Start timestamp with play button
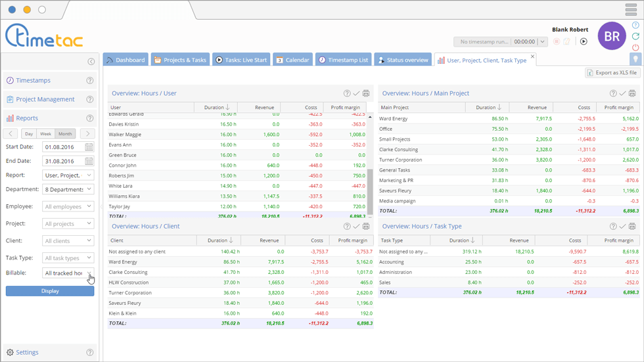644x362 pixels. click(x=584, y=41)
